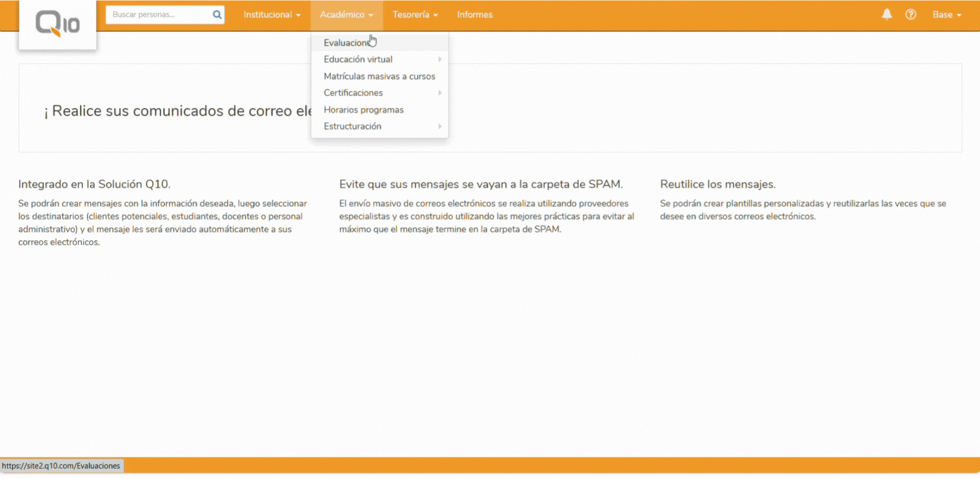The width and height of the screenshot is (980, 479).
Task: Open the Informes section
Action: (474, 14)
